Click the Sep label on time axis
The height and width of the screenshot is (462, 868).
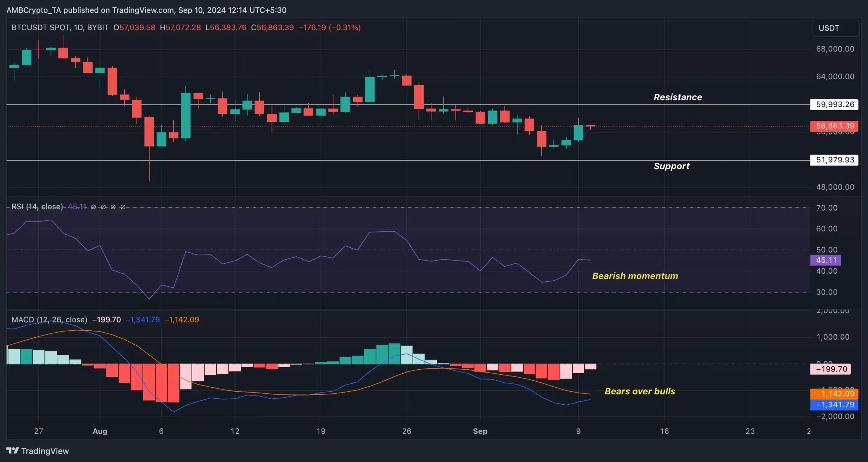click(x=480, y=431)
